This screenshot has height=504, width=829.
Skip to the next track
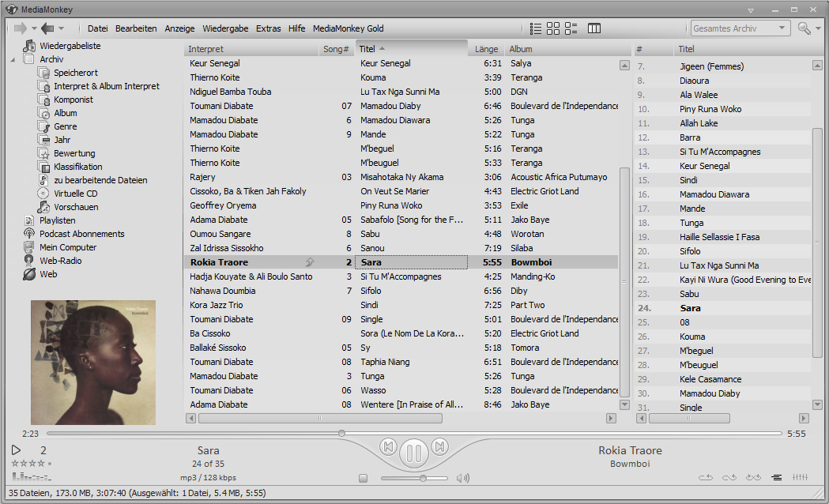click(440, 447)
